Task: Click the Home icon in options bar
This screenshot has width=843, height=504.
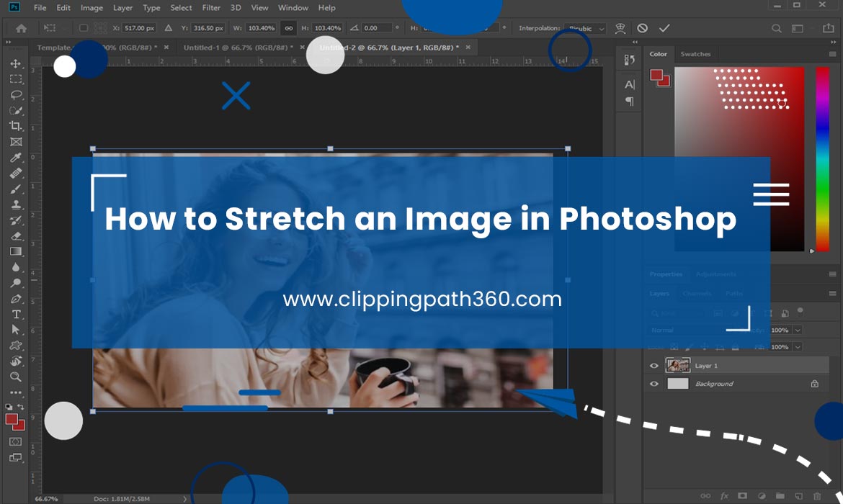Action: [21, 28]
